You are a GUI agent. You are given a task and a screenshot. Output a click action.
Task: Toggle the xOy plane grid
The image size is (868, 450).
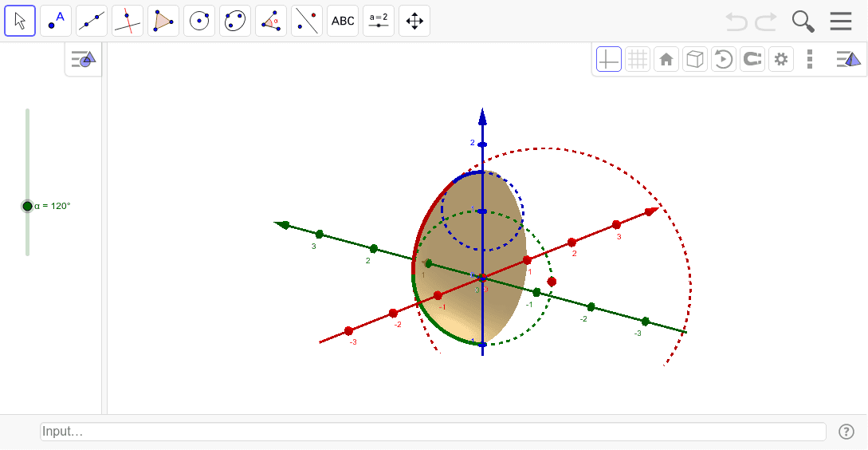[638, 59]
